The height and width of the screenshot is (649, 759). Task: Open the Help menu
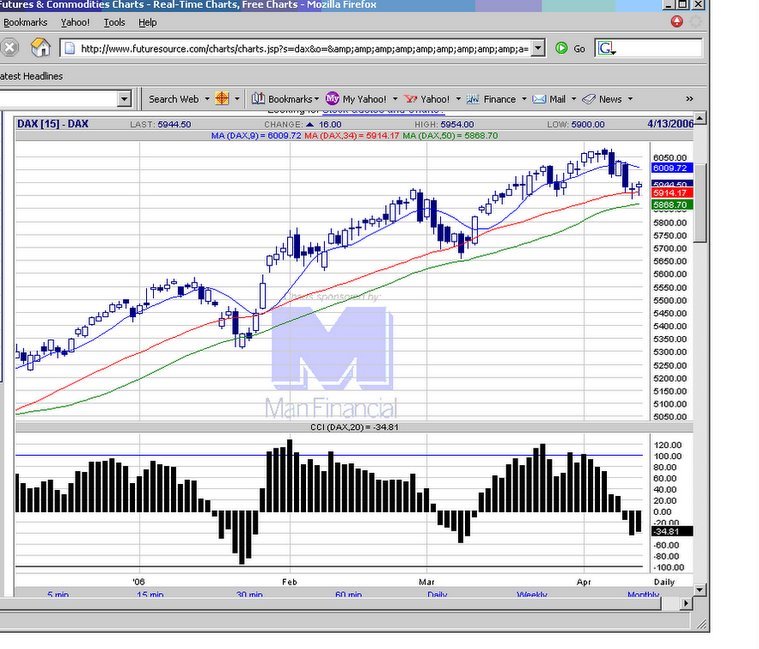pyautogui.click(x=147, y=22)
